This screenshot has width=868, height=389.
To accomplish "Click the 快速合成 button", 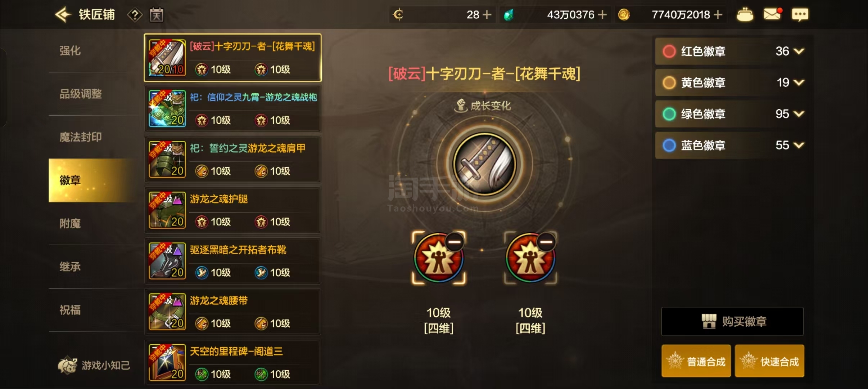I will [769, 361].
